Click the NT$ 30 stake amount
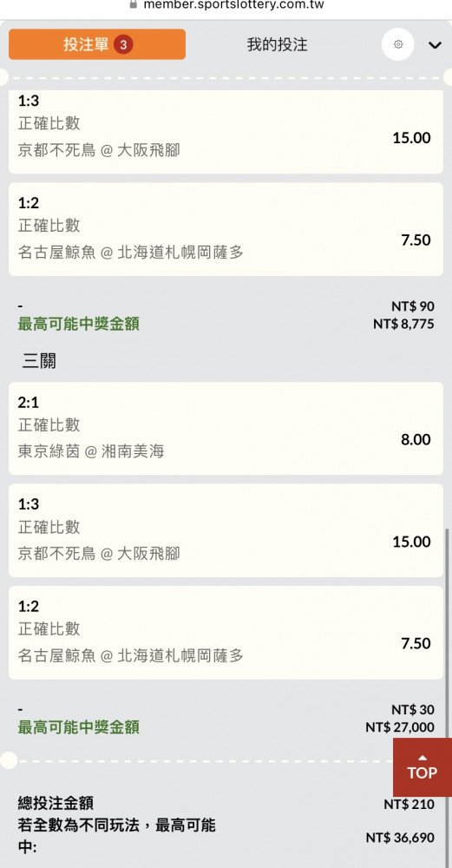Viewport: 452px width, 868px height. 413,709
